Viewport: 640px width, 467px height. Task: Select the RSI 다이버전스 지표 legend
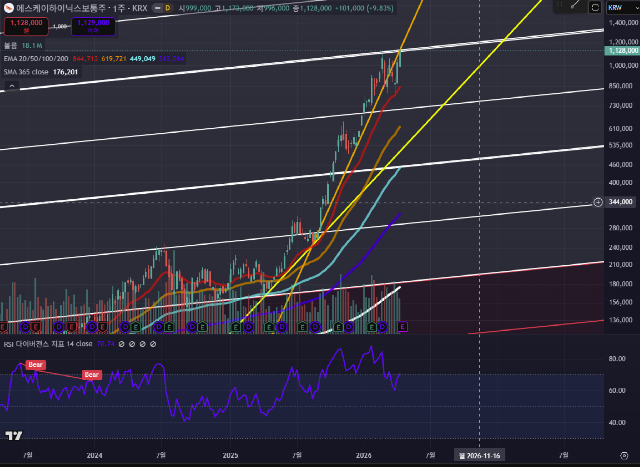click(x=48, y=344)
